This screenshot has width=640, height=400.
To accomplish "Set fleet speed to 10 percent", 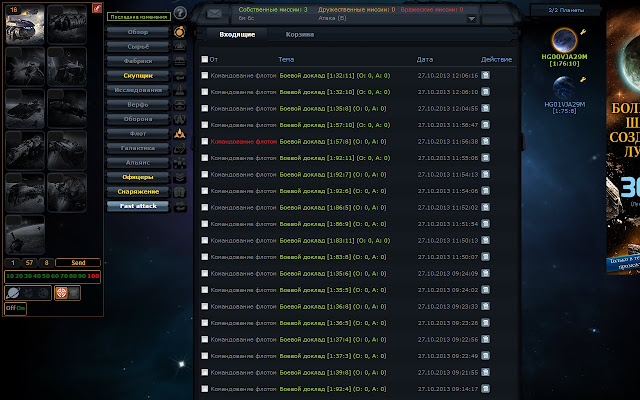I will (x=10, y=276).
